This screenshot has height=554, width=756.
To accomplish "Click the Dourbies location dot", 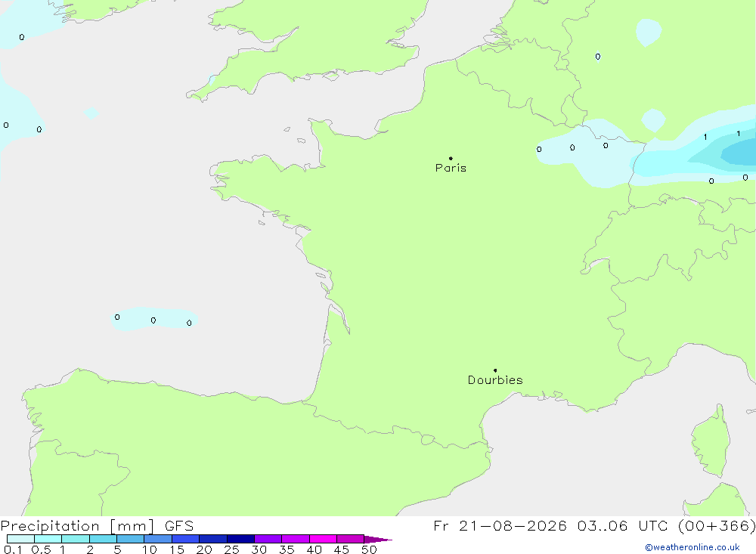I will point(495,370).
